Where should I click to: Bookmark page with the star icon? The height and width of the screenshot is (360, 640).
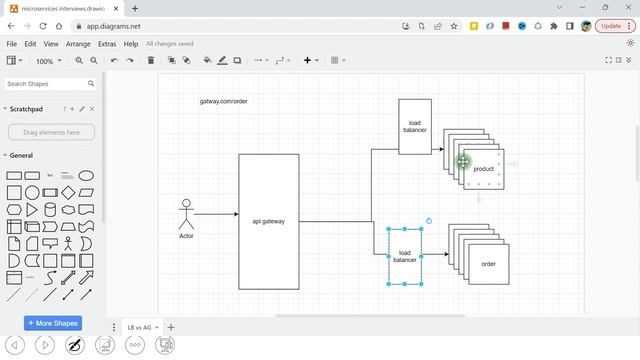coord(454,26)
